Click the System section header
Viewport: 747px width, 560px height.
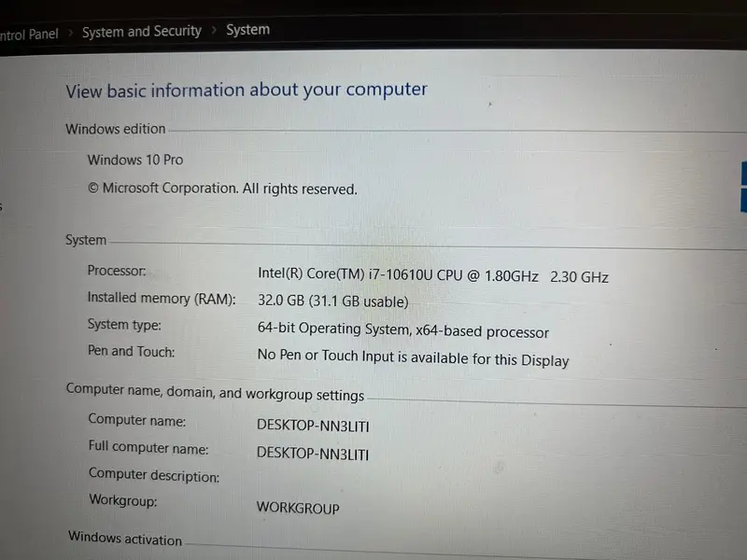pyautogui.click(x=86, y=241)
